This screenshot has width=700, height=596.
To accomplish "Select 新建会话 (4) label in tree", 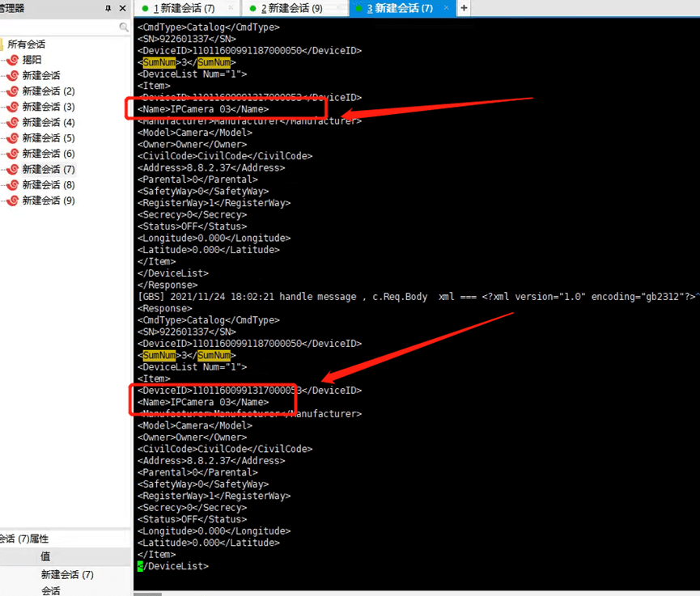I will click(x=49, y=122).
